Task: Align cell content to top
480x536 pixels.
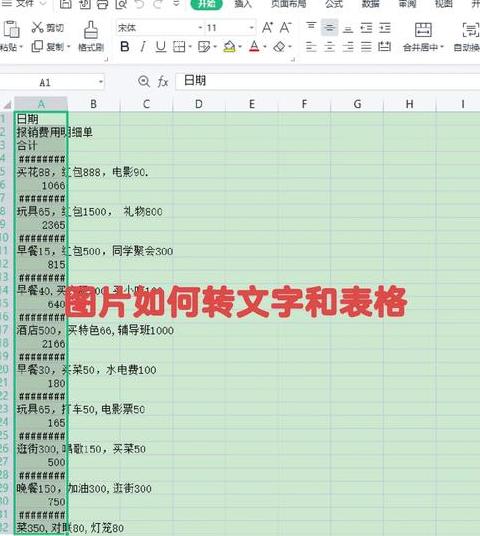Action: pyautogui.click(x=311, y=27)
